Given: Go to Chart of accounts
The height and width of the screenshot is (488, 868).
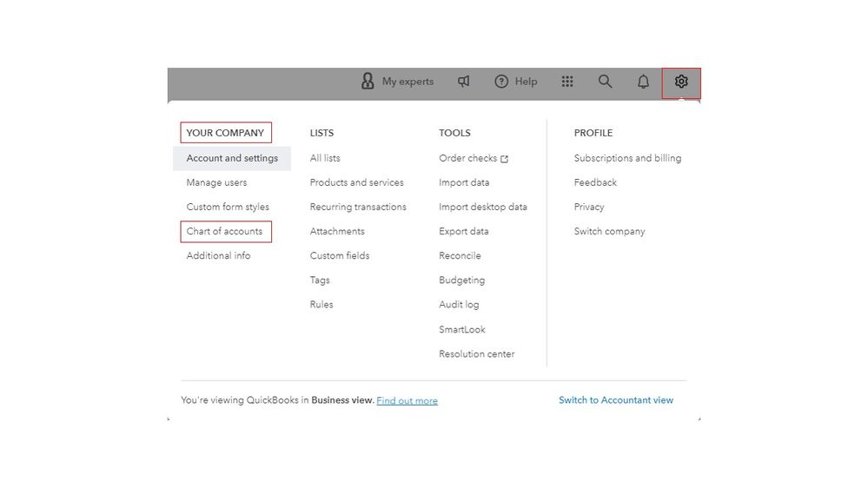Looking at the screenshot, I should (x=224, y=231).
